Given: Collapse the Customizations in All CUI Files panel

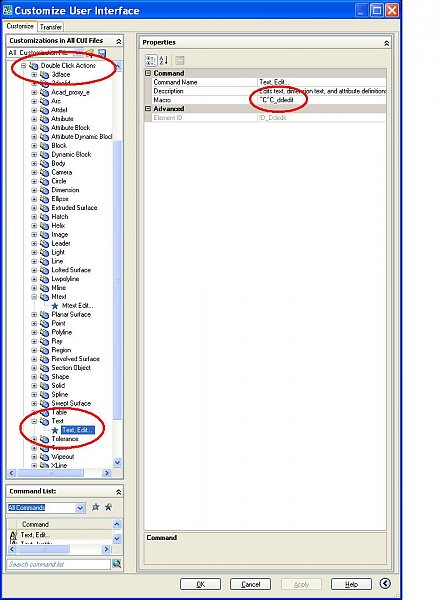Looking at the screenshot, I should [119, 41].
